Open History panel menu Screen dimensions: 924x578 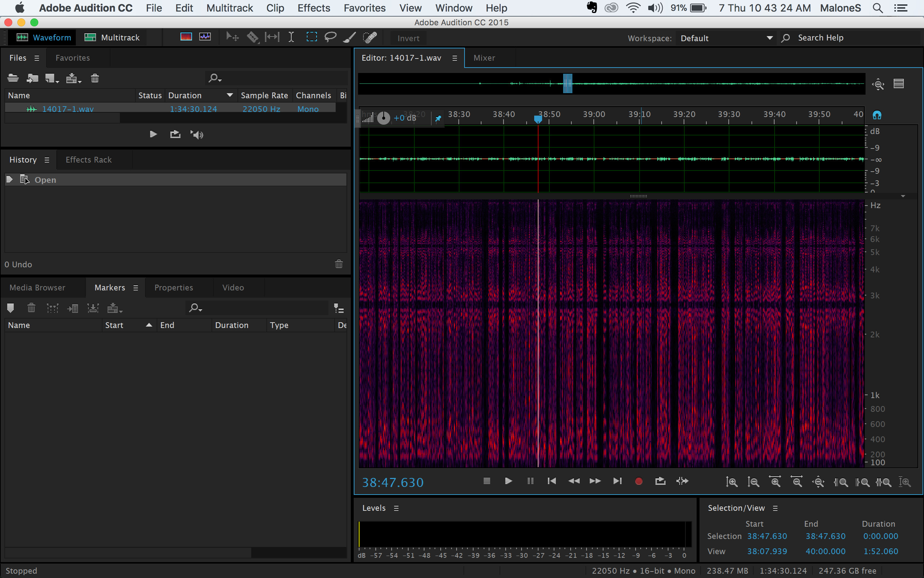point(47,160)
